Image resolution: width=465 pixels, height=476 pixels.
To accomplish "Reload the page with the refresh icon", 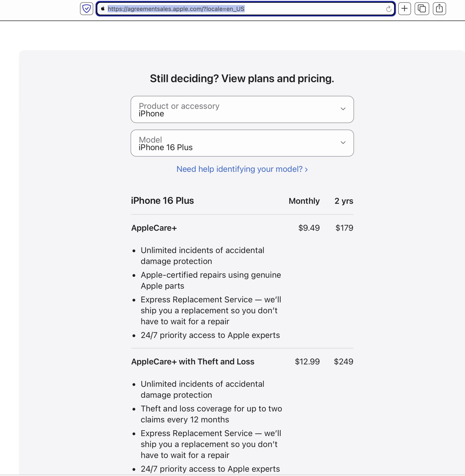I will [388, 9].
